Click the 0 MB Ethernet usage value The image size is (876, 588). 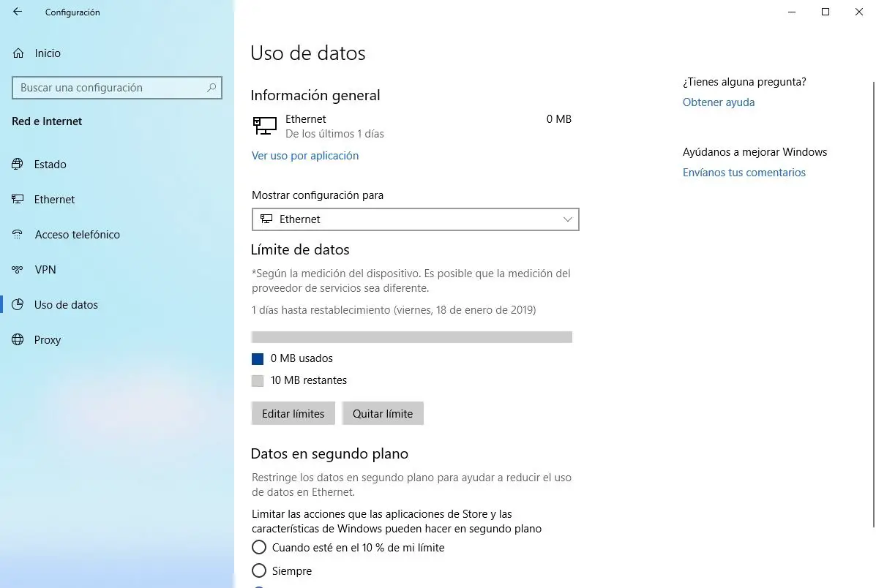point(558,119)
